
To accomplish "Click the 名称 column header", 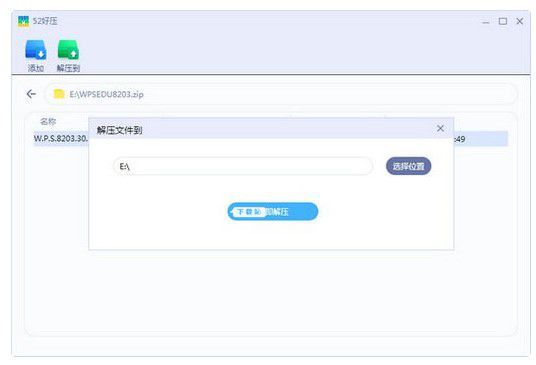I will 48,121.
